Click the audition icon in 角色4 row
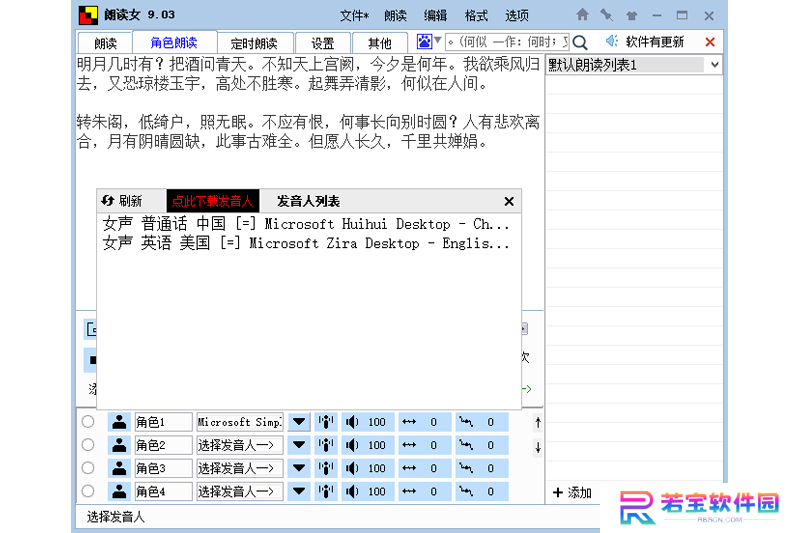800x533 pixels. pos(326,492)
